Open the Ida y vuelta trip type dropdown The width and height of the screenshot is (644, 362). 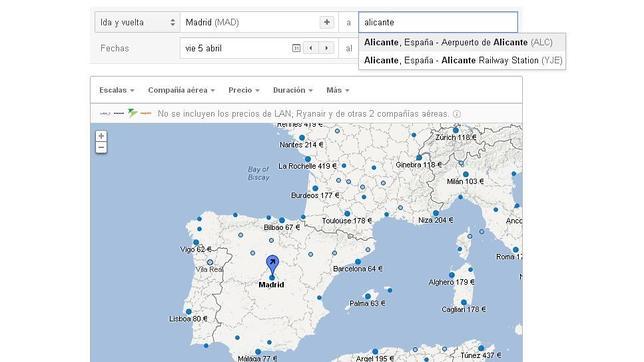137,22
